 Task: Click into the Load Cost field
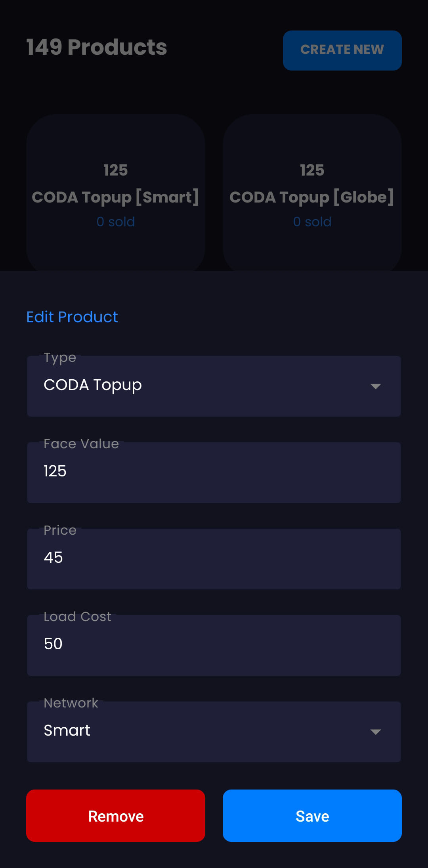point(214,645)
